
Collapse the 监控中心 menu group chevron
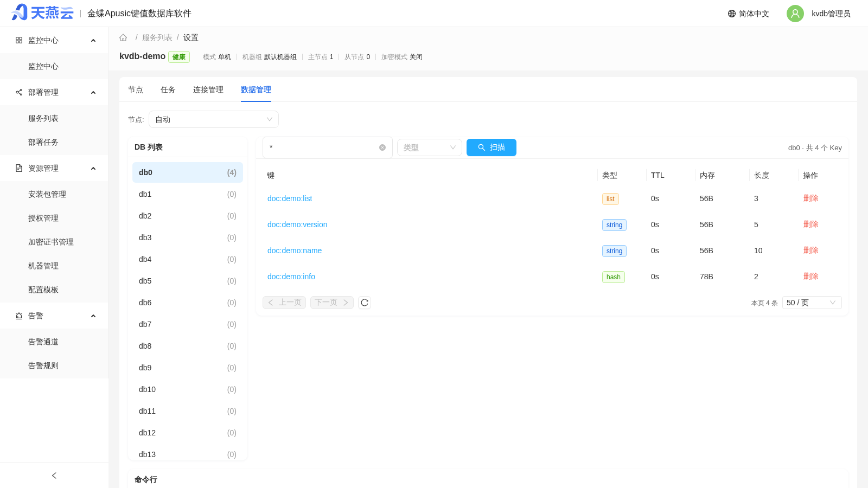pos(93,41)
